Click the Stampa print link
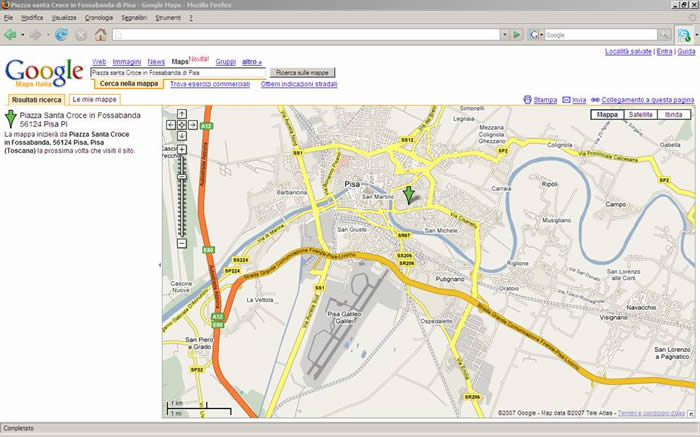Screen dimensions: 700x437 point(545,100)
